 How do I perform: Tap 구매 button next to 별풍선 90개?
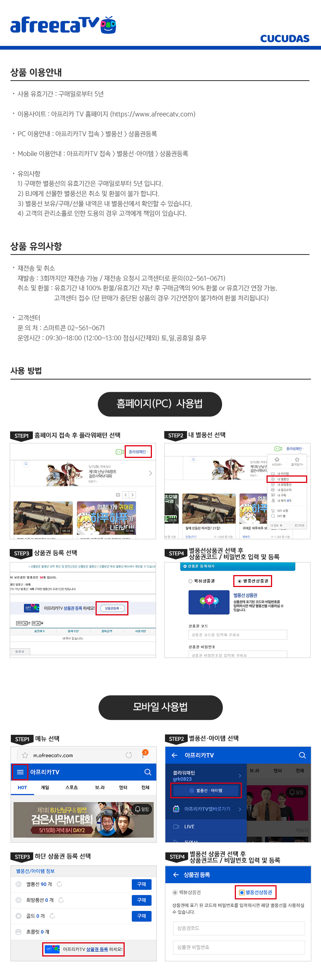141,884
